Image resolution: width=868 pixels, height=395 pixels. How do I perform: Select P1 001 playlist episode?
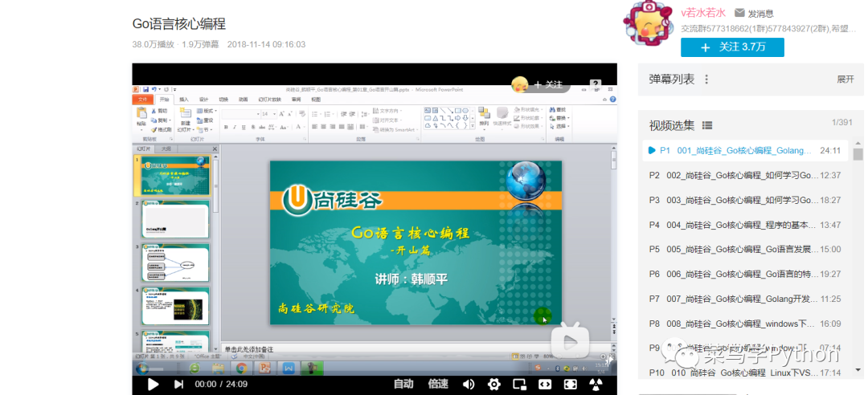pos(745,150)
